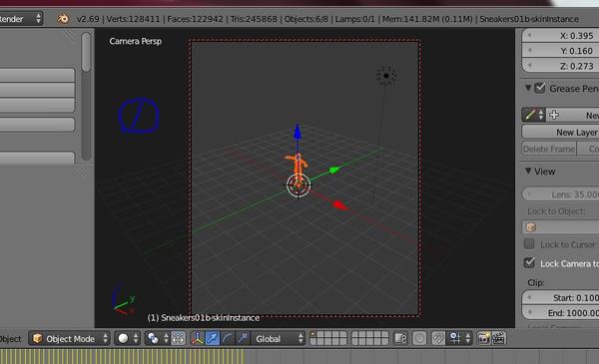Click the Delete Frame button
The height and width of the screenshot is (364, 599).
point(549,149)
